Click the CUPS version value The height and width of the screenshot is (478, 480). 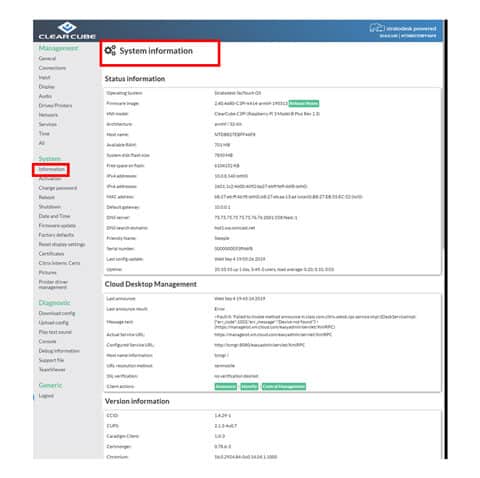pos(226,426)
